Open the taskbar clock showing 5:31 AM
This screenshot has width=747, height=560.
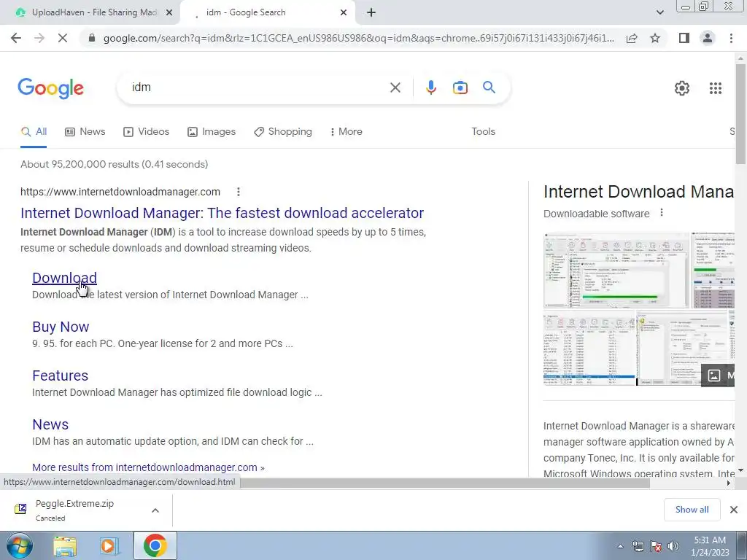pyautogui.click(x=710, y=546)
